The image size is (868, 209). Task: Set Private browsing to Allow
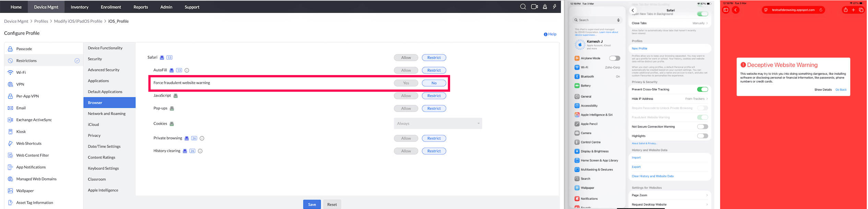pyautogui.click(x=406, y=138)
